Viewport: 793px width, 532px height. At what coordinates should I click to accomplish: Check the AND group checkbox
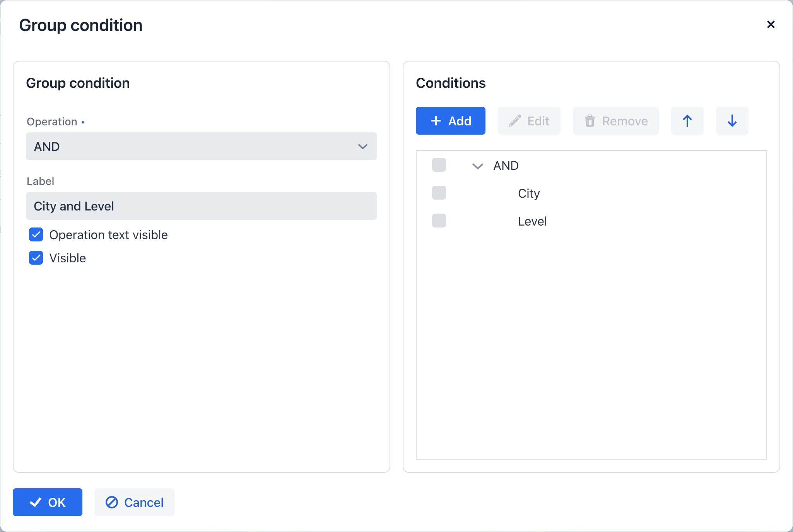tap(439, 165)
